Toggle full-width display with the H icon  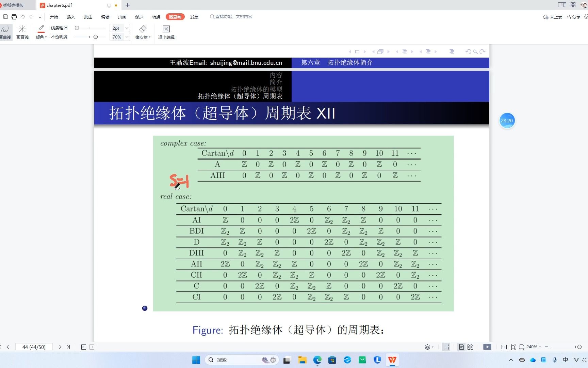click(446, 347)
